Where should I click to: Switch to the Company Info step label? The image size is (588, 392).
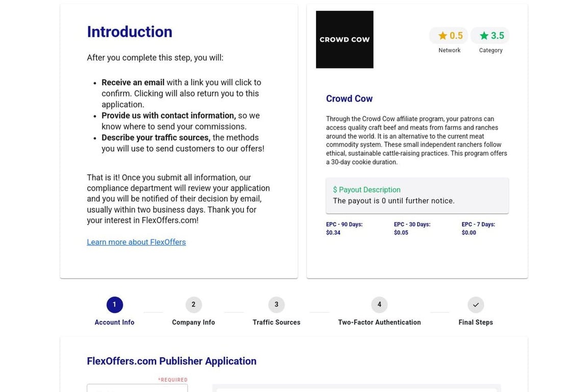pyautogui.click(x=193, y=323)
